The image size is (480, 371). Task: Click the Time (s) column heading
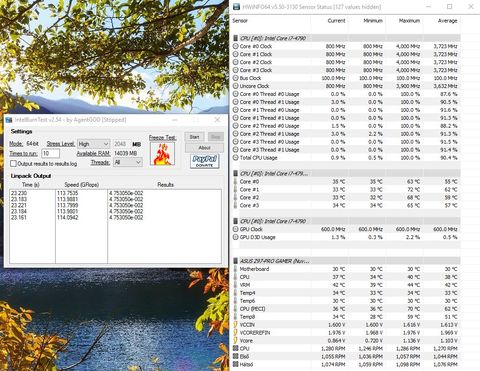31,185
